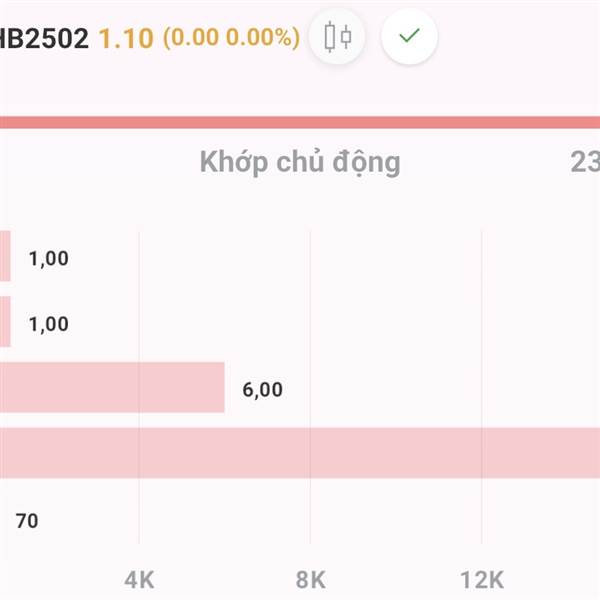Select the tab starting with 23
The width and height of the screenshot is (600, 600).
pos(585,162)
